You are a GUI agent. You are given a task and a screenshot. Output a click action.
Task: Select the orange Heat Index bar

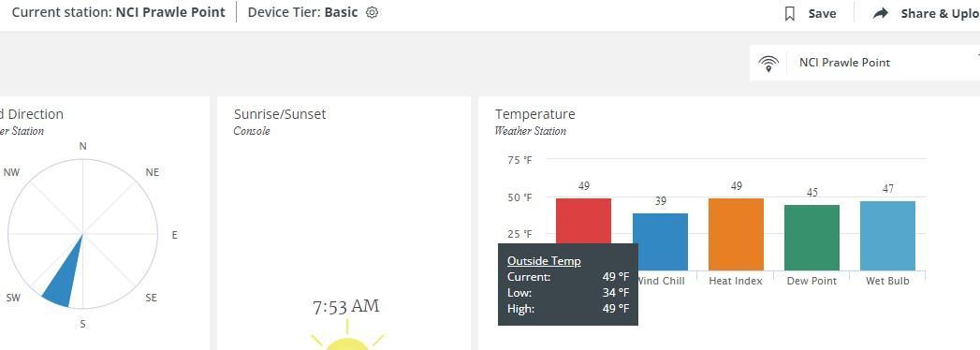point(736,234)
